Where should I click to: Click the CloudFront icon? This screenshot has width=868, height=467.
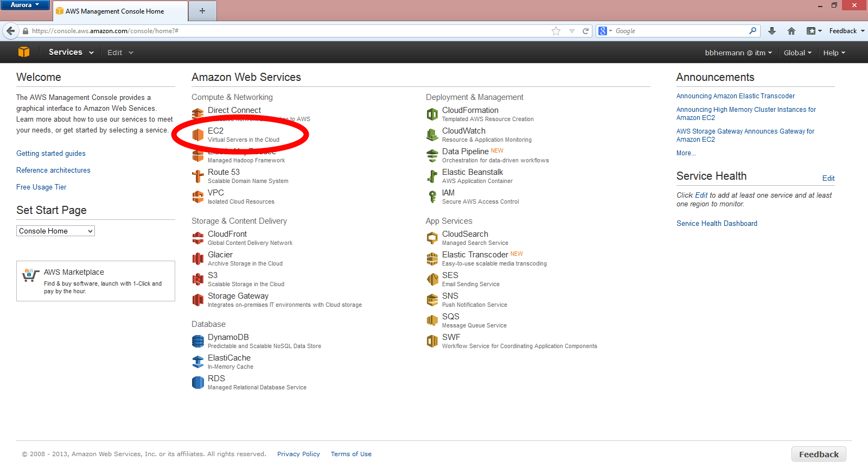pyautogui.click(x=198, y=238)
